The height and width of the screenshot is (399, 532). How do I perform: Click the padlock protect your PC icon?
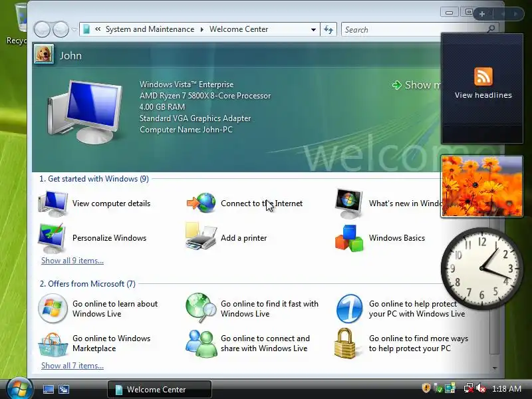tap(345, 343)
